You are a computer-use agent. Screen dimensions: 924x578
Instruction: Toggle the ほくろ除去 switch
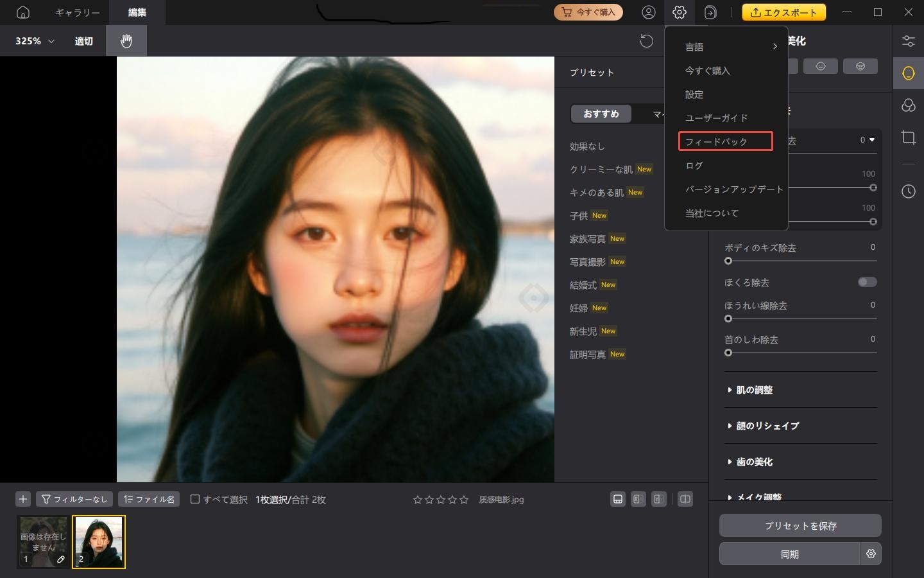click(867, 282)
